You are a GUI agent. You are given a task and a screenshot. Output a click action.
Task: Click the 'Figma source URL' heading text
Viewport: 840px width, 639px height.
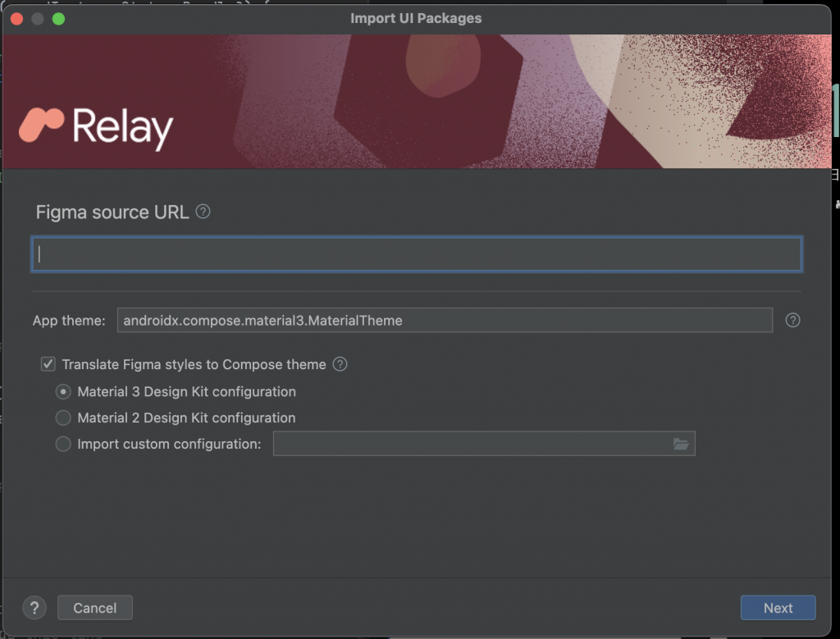pos(112,212)
